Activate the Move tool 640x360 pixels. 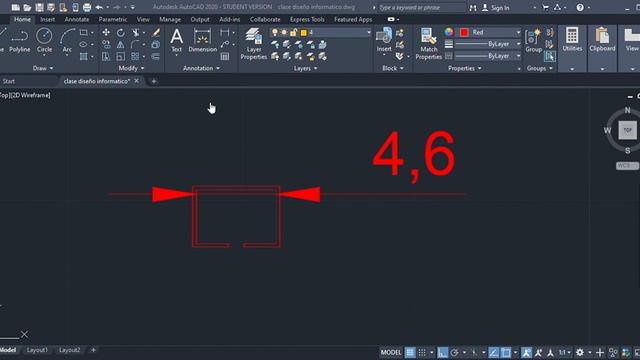click(x=106, y=32)
